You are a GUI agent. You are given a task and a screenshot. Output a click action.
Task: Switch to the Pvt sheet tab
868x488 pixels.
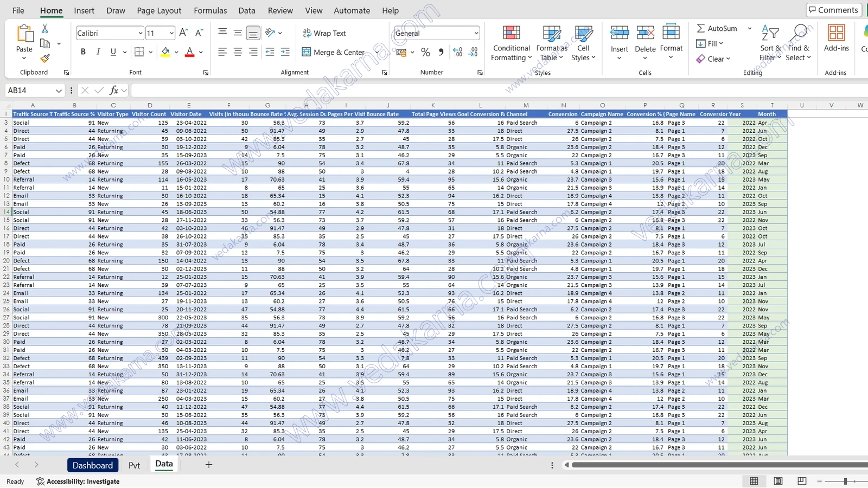[x=134, y=465]
